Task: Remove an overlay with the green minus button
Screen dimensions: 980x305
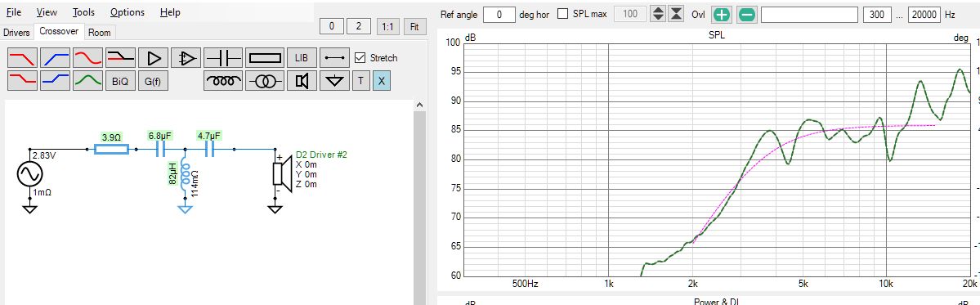Action: click(746, 15)
